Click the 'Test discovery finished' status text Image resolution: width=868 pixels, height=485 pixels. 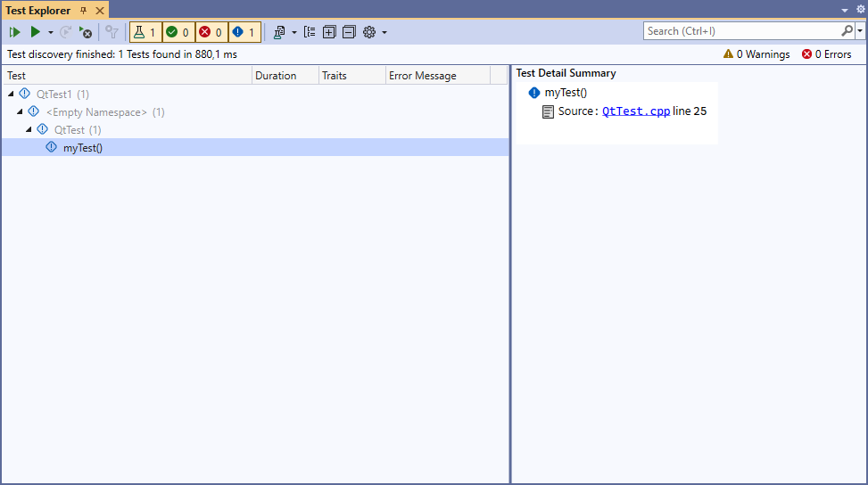click(x=122, y=54)
